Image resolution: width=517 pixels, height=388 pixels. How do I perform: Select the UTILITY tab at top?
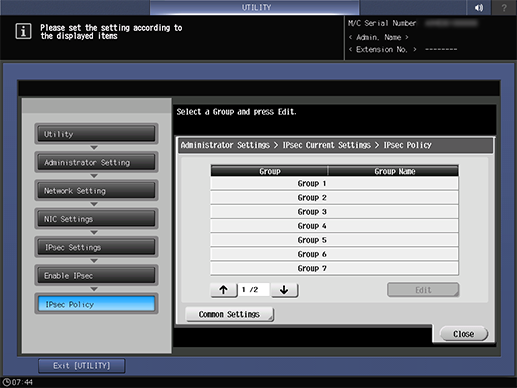[x=255, y=7]
